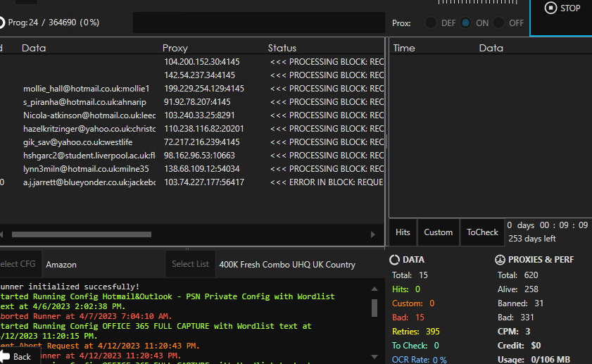Sort by the Proxy column header
Image resolution: width=592 pixels, height=364 pixels.
point(175,48)
